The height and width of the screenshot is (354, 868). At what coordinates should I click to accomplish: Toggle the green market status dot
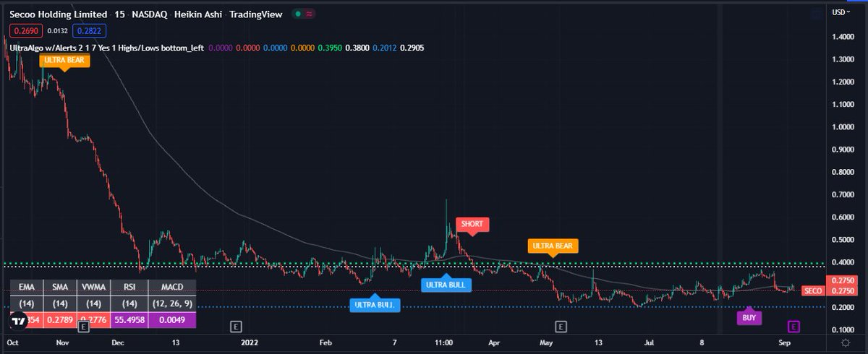point(298,14)
